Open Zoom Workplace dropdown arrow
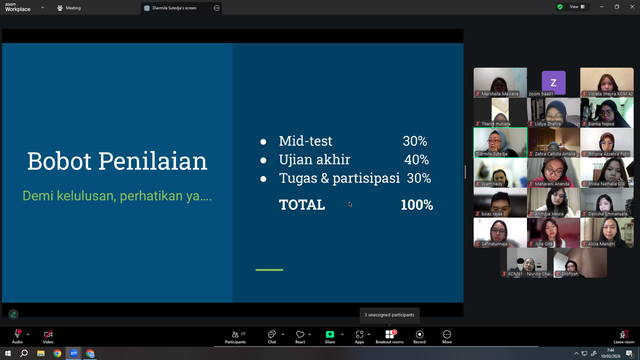 pos(42,7)
